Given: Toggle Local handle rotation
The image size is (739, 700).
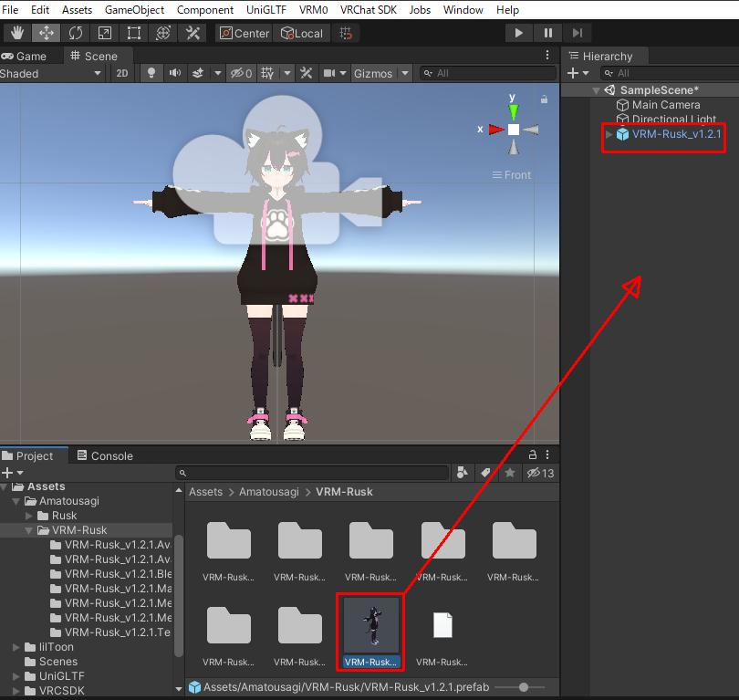Looking at the screenshot, I should (x=302, y=33).
